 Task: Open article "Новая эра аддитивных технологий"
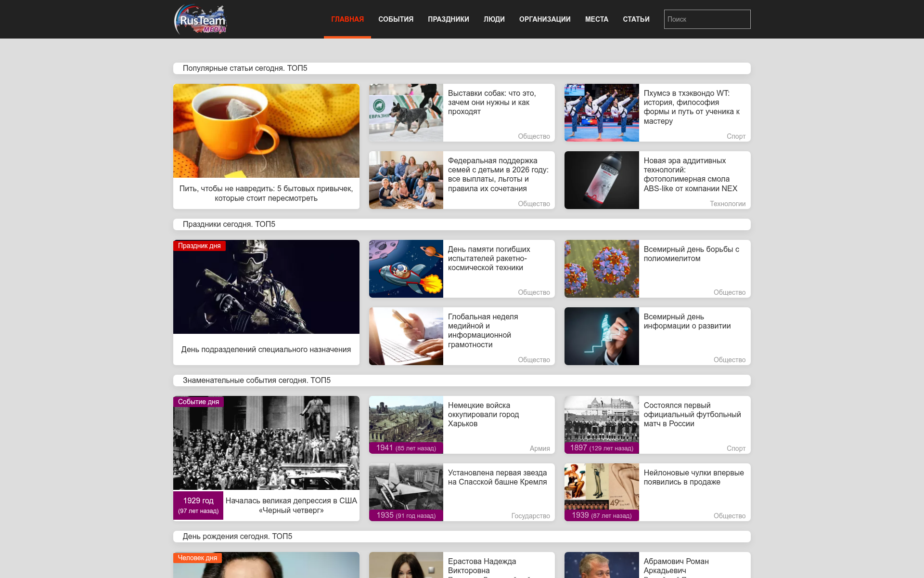click(691, 174)
